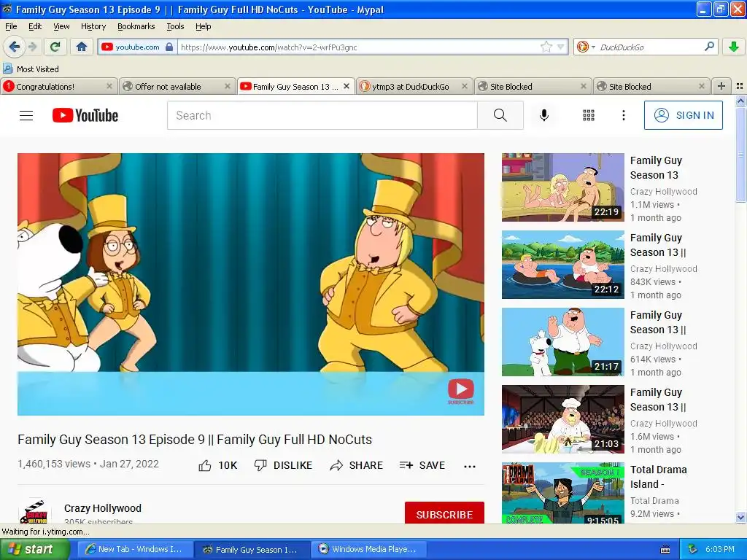Open the browser Home icon
This screenshot has height=560, width=747.
coord(82,47)
